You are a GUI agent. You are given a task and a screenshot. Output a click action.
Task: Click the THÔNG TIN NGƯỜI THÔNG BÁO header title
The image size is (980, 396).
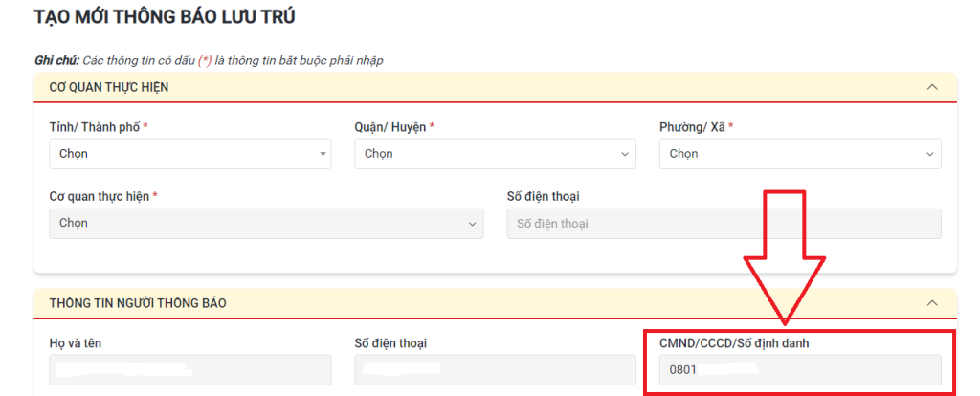pos(138,303)
